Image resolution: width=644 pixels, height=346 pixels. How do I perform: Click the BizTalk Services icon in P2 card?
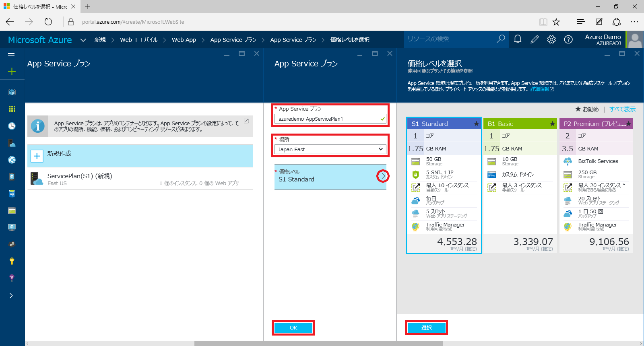(568, 161)
